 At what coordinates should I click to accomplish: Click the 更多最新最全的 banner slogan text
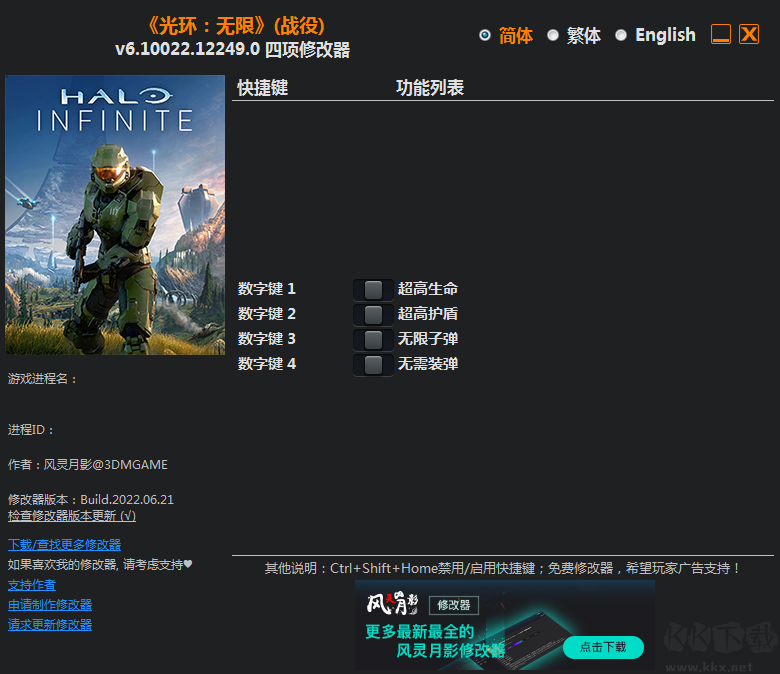[x=419, y=632]
